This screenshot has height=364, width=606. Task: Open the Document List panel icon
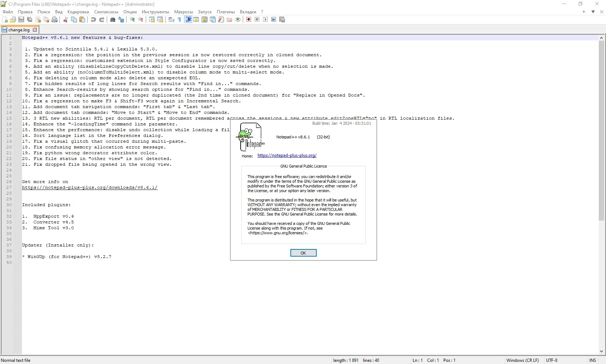(x=213, y=20)
